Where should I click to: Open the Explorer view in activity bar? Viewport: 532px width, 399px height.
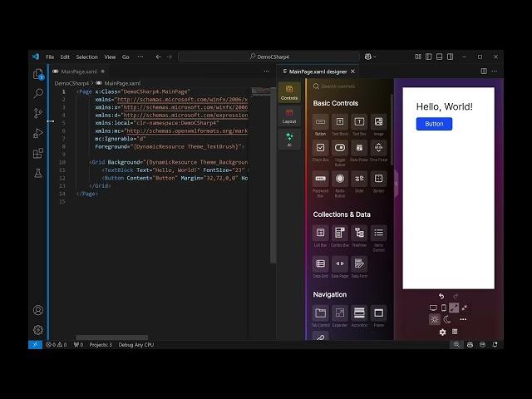tap(38, 74)
